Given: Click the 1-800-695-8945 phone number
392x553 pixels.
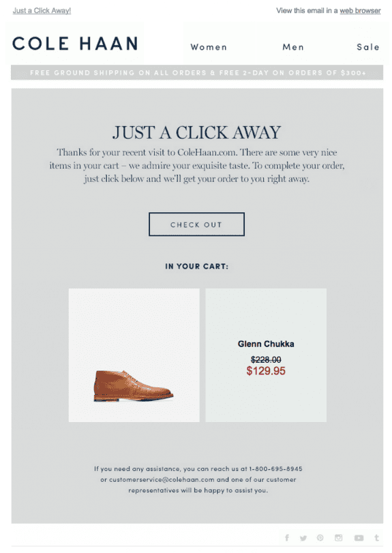Looking at the screenshot, I should pyautogui.click(x=275, y=468).
